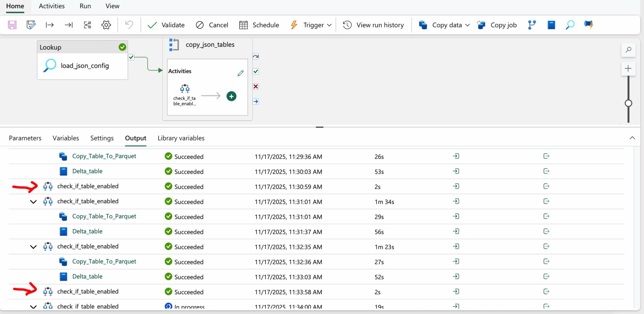Screen dimensions: 644x314
Task: Open the Library variables tab
Action: click(181, 138)
